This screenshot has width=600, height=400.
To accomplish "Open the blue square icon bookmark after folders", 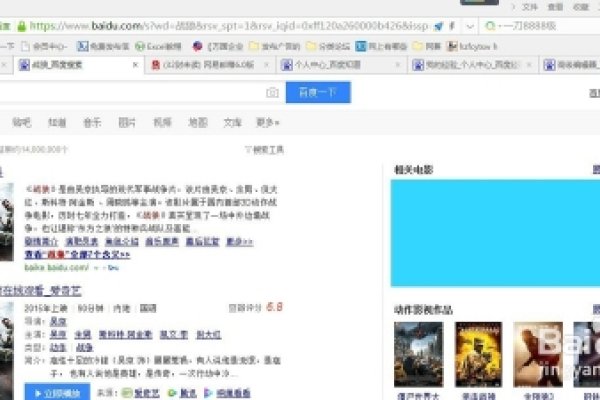I will coord(381,47).
